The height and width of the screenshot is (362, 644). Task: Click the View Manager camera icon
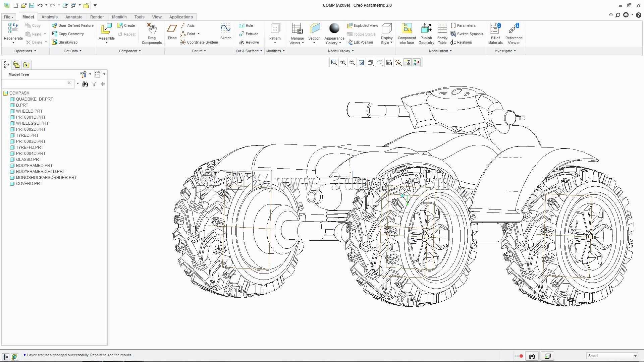coord(389,63)
